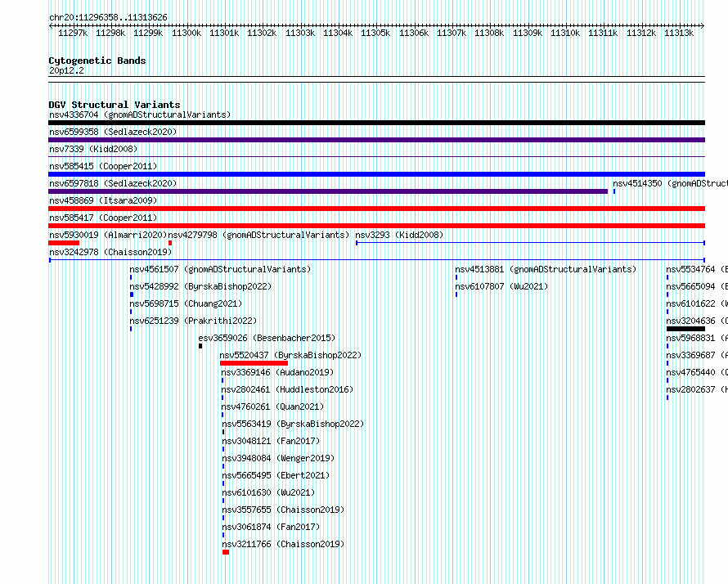Click nsv4279798 gnomADStructuralVariants label
Image resolution: width=728 pixels, height=584 pixels.
[258, 235]
